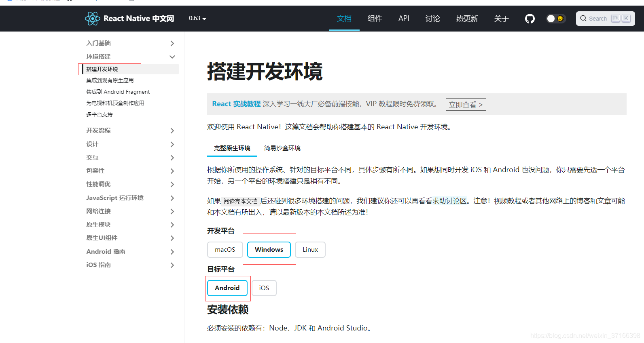The width and height of the screenshot is (644, 343).
Task: Expand the 开发流程 sidebar section
Action: pyautogui.click(x=130, y=130)
